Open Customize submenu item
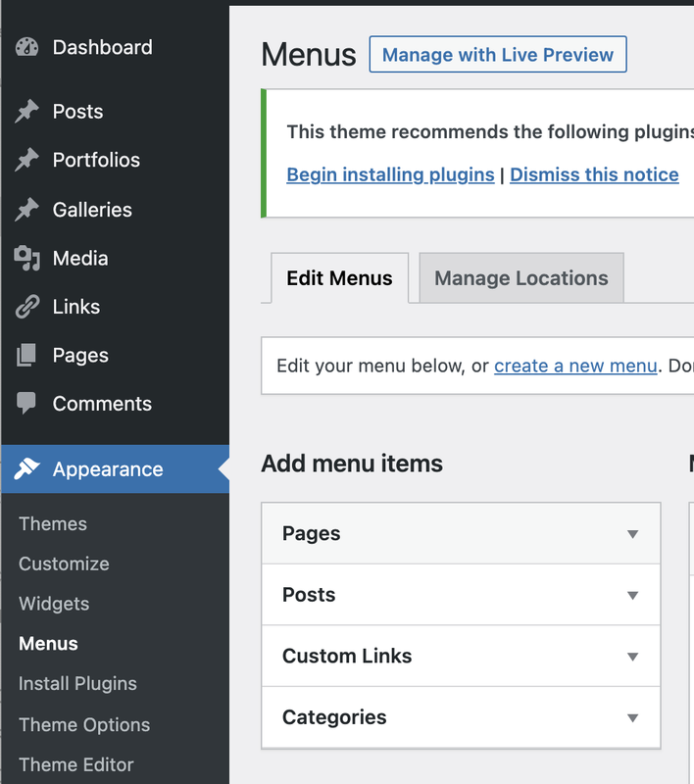Screen dimensions: 694x784 [x=64, y=564]
